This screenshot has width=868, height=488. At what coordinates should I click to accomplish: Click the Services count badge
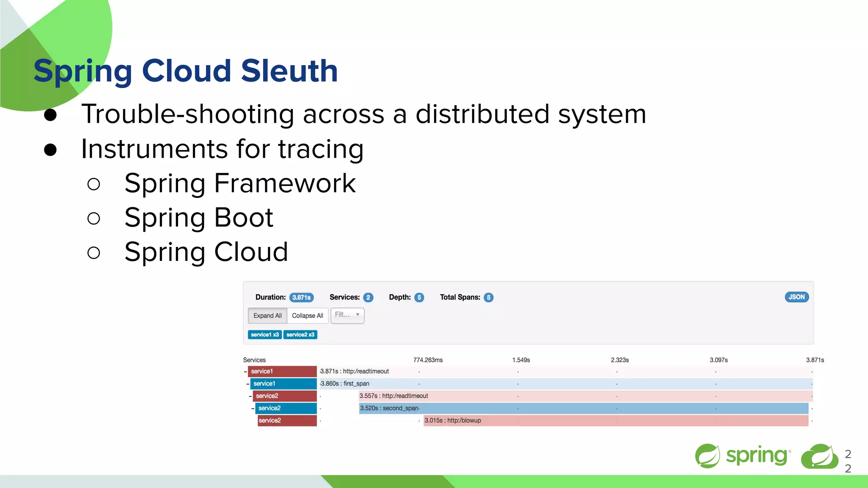click(368, 297)
